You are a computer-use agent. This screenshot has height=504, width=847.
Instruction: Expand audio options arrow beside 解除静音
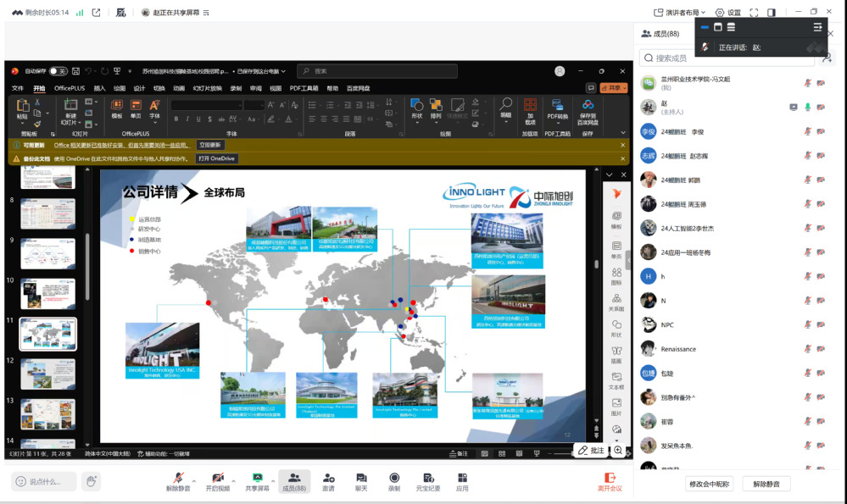pyautogui.click(x=194, y=480)
